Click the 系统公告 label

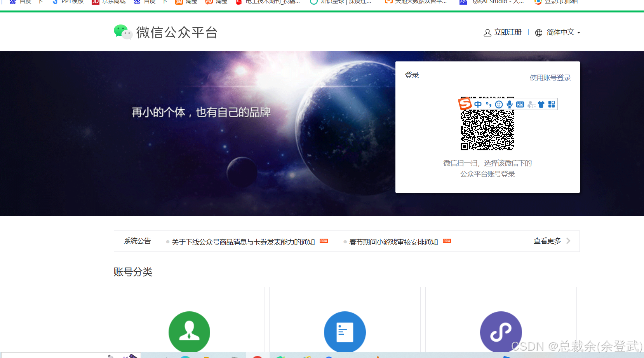coord(138,241)
